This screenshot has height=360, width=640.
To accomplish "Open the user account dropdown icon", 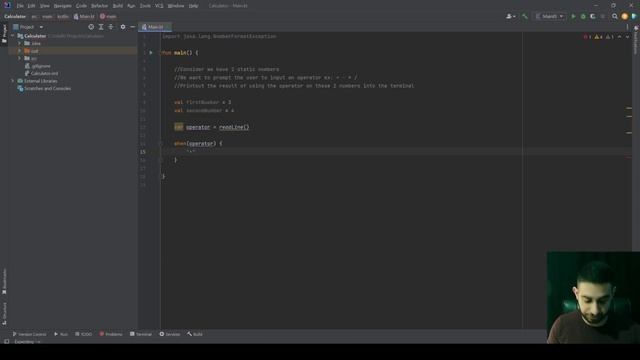I will (x=511, y=17).
